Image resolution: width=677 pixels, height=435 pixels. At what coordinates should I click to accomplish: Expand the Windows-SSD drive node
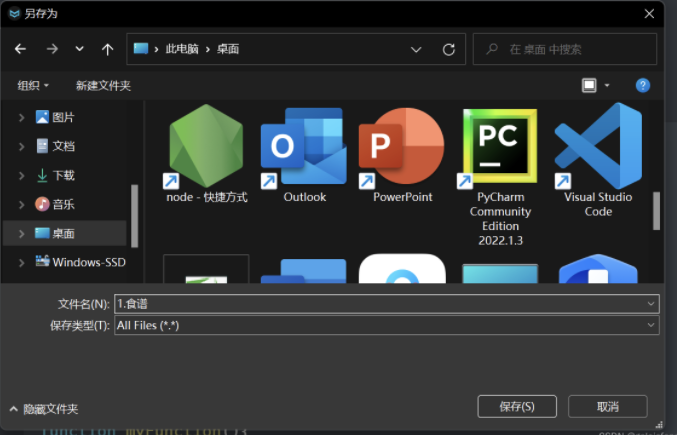[x=22, y=262]
